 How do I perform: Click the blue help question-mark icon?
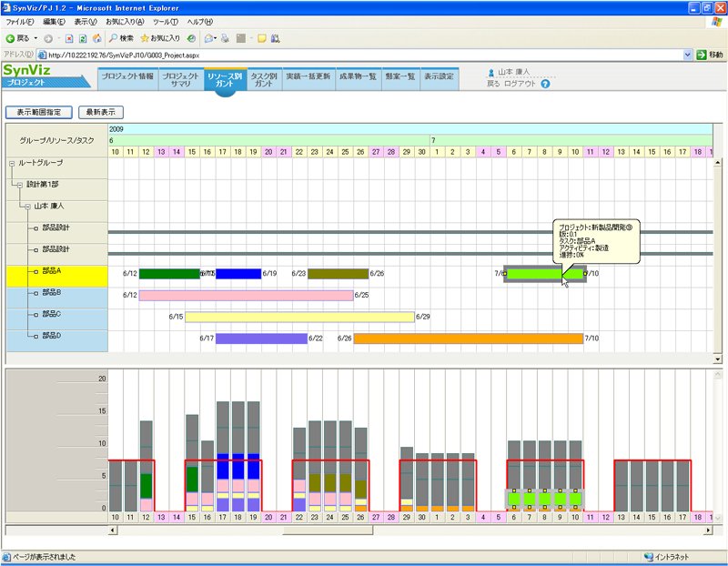point(545,84)
